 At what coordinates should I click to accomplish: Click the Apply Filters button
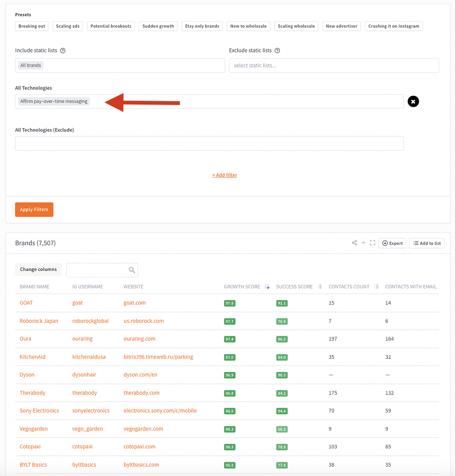click(x=34, y=210)
